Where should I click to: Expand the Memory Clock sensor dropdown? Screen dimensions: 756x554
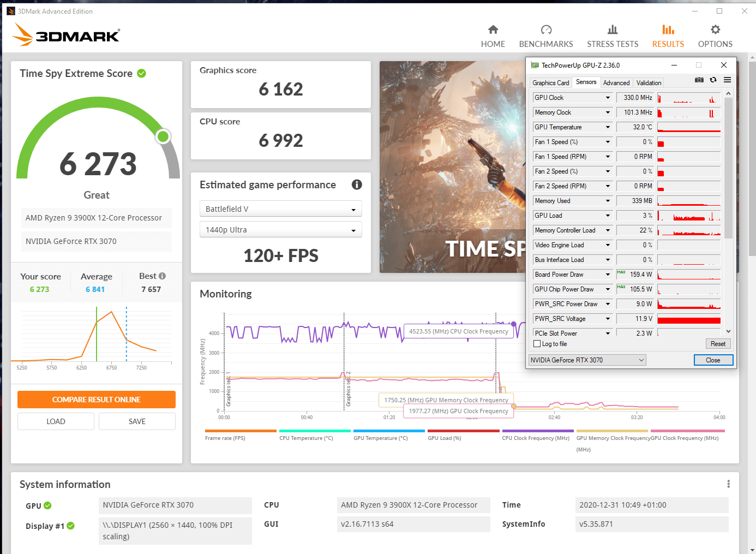608,112
